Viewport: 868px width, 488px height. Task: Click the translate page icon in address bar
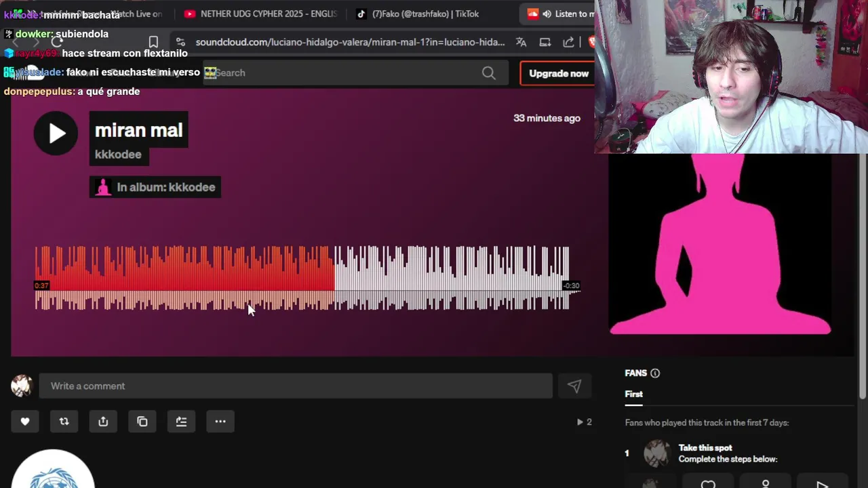(x=521, y=42)
